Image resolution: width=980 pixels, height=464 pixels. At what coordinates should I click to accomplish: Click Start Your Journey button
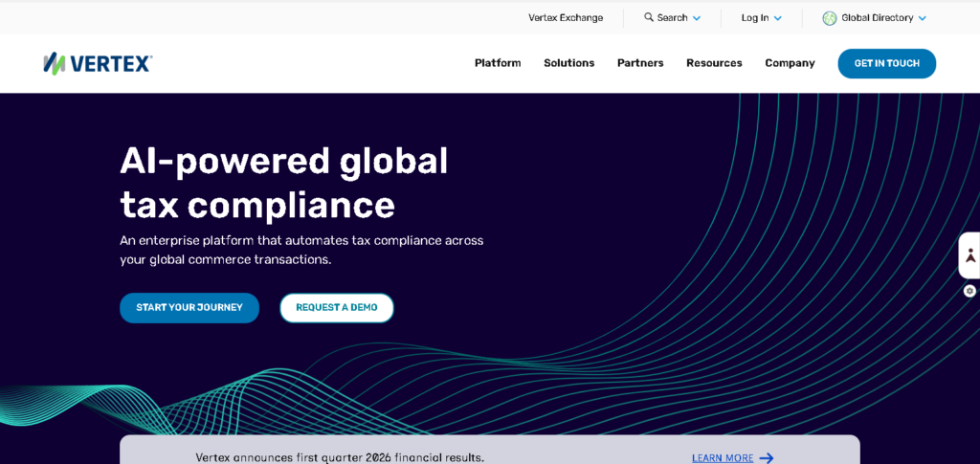click(189, 308)
